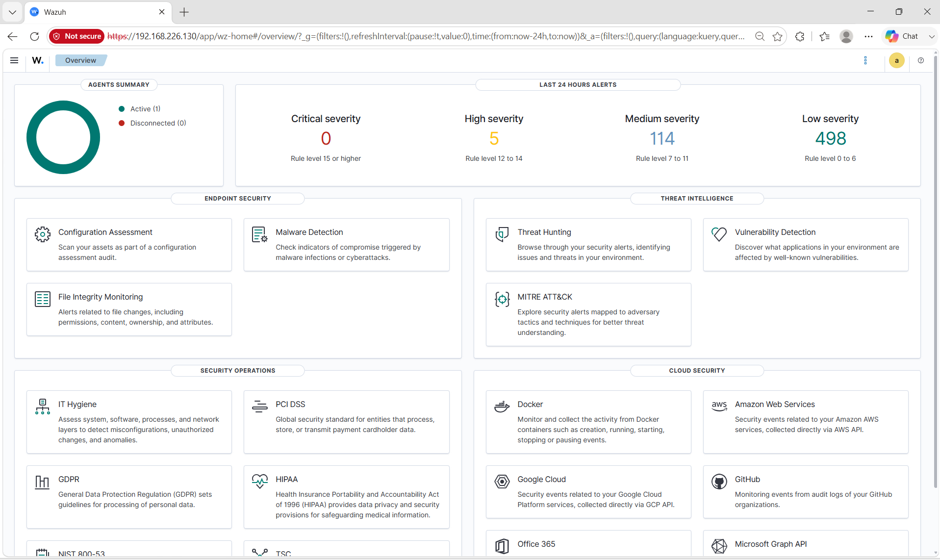Open the vertical dots options menu in Wazuh header
940x560 pixels.
pyautogui.click(x=865, y=60)
